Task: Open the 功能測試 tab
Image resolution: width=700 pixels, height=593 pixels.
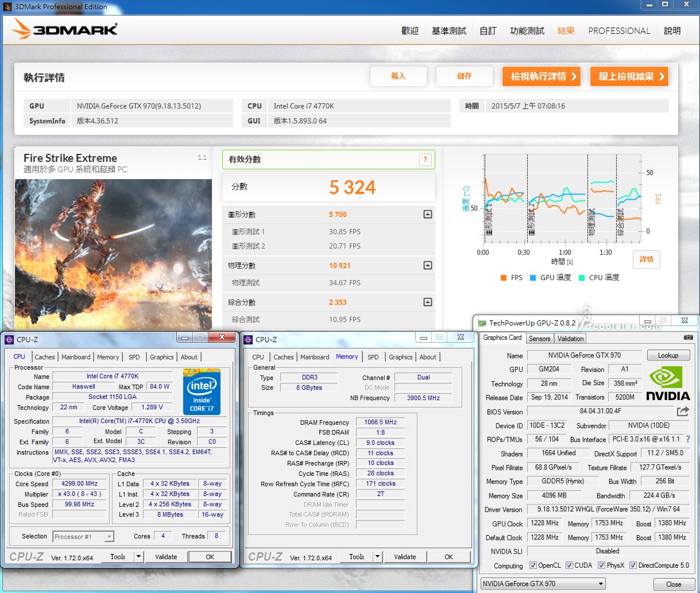Action: (527, 30)
